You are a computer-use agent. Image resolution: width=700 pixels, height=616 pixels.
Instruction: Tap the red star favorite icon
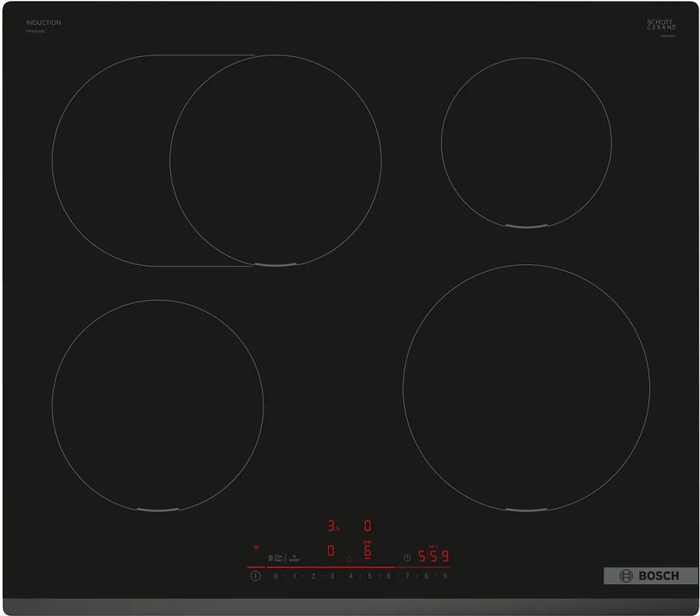click(349, 558)
